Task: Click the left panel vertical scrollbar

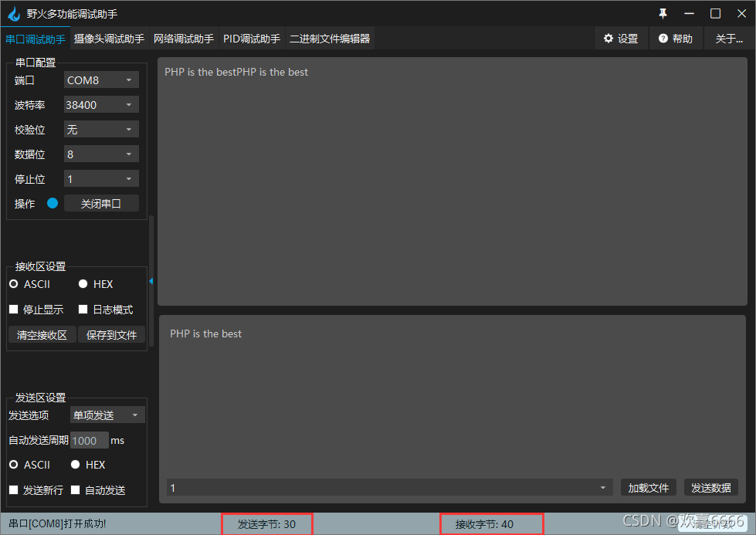Action: tap(151, 280)
